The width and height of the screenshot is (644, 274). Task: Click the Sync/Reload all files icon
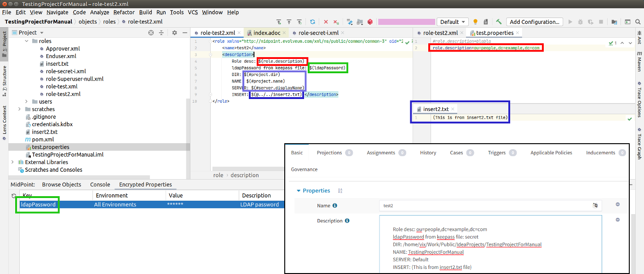point(312,21)
